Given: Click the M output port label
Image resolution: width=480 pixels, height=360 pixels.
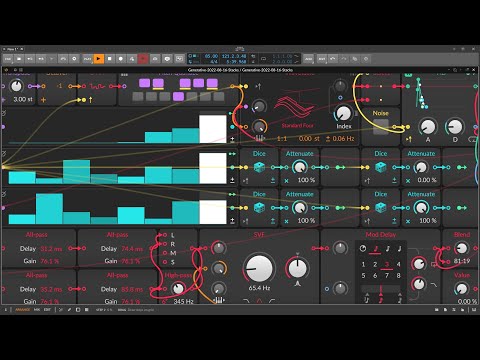Looking at the screenshot, I should 173,253.
